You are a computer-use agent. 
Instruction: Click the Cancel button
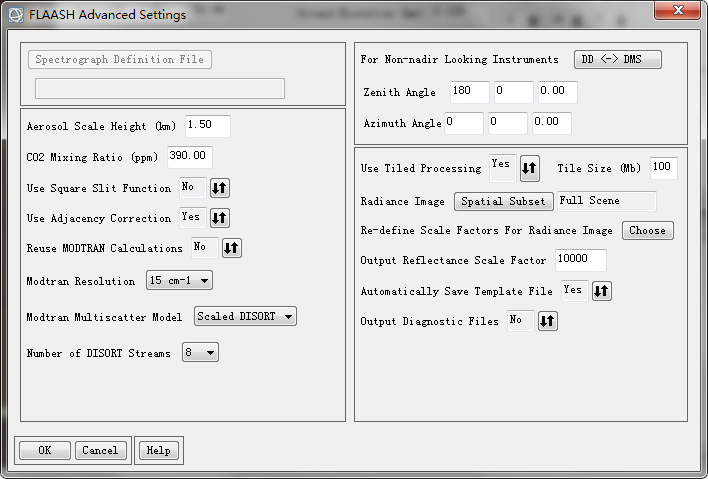[x=101, y=450]
